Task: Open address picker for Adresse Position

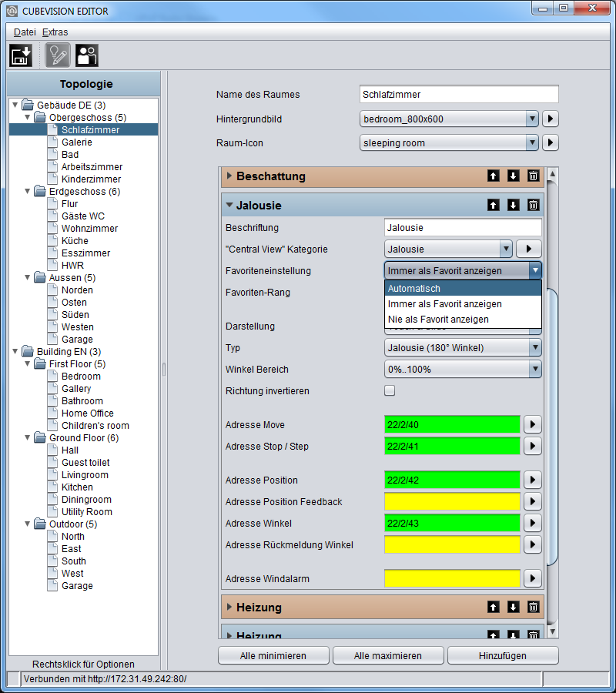Action: pos(533,480)
